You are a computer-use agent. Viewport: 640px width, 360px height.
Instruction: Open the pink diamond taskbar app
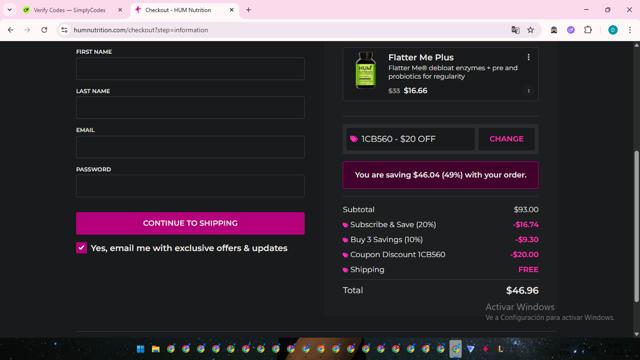(486, 349)
